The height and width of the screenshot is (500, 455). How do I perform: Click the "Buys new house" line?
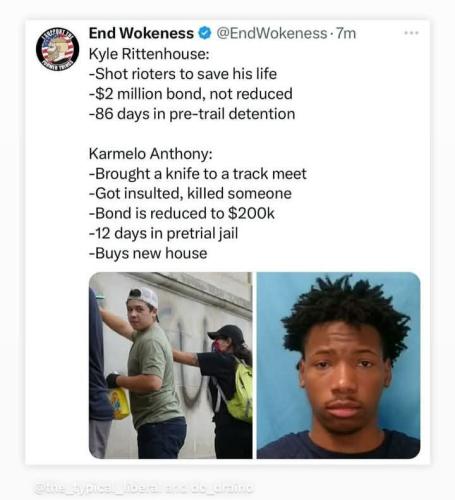[x=148, y=253]
